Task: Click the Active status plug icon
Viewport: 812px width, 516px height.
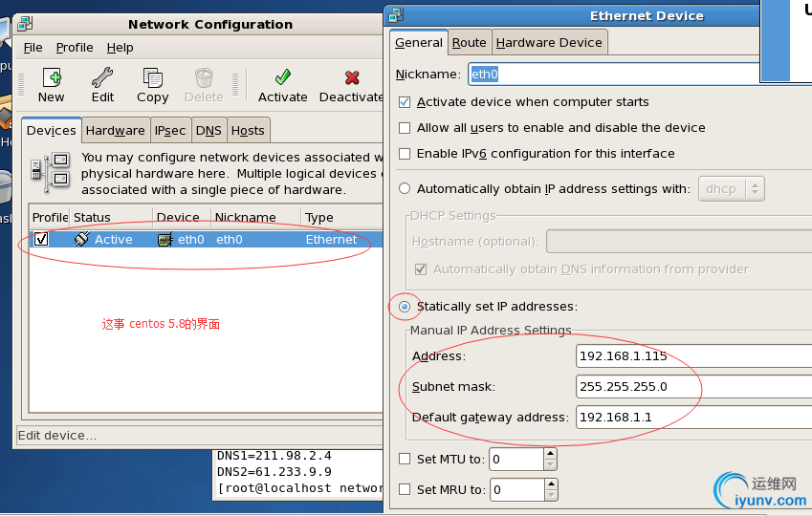Action: [81, 239]
